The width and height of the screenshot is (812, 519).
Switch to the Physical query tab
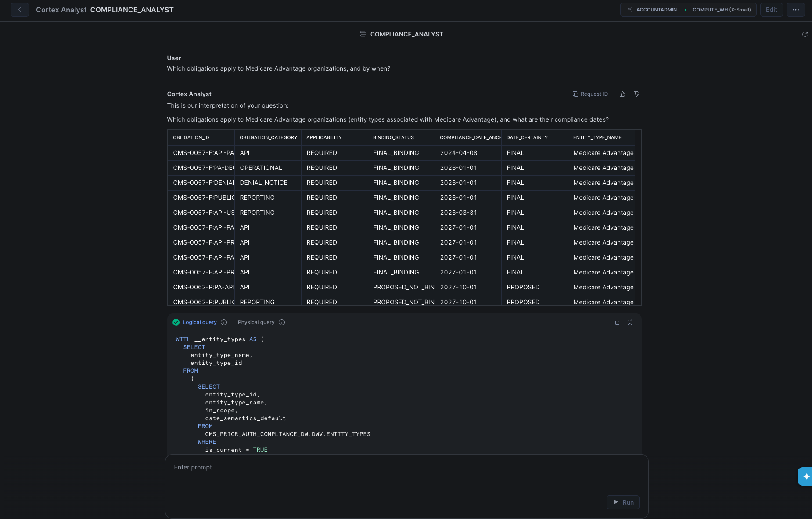tap(256, 322)
